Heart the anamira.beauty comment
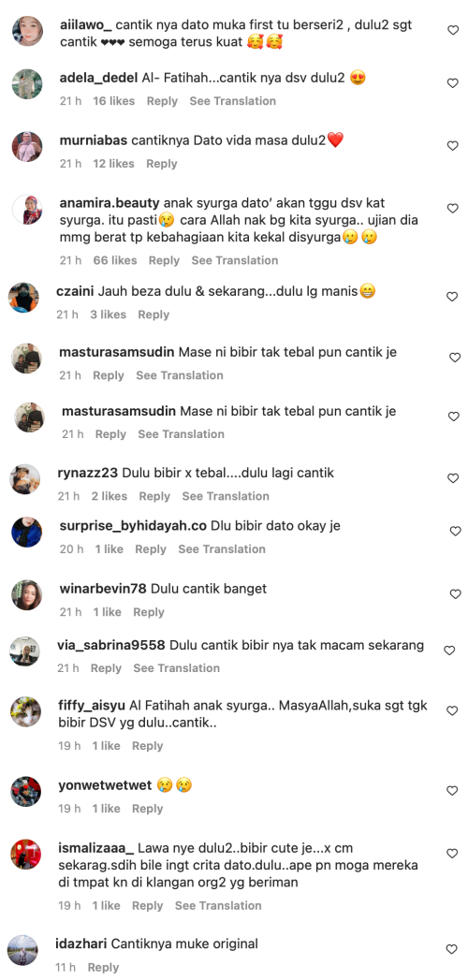 pos(453,208)
